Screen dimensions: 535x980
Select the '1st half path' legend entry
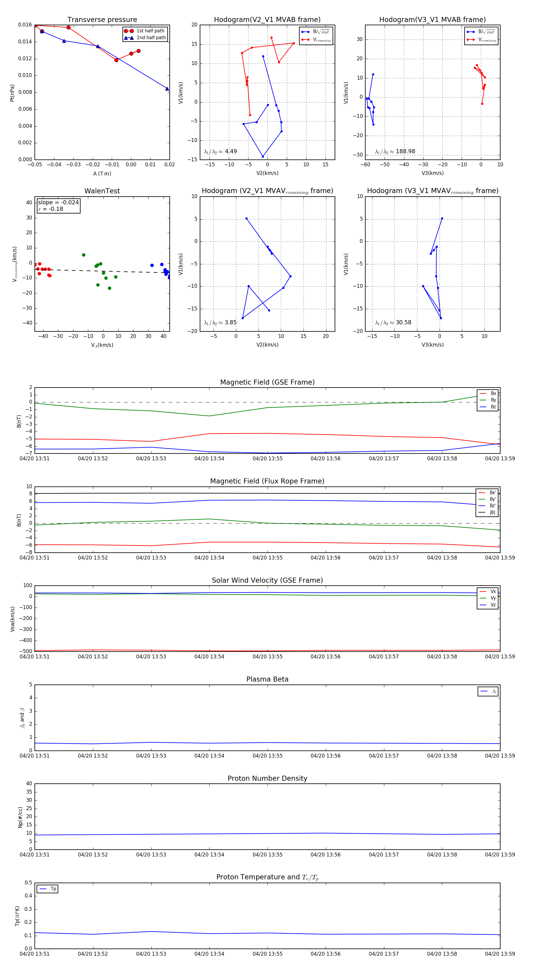click(145, 31)
